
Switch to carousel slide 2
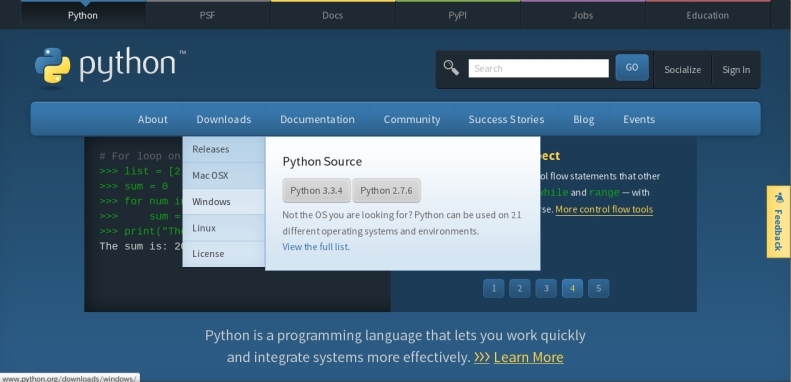520,289
